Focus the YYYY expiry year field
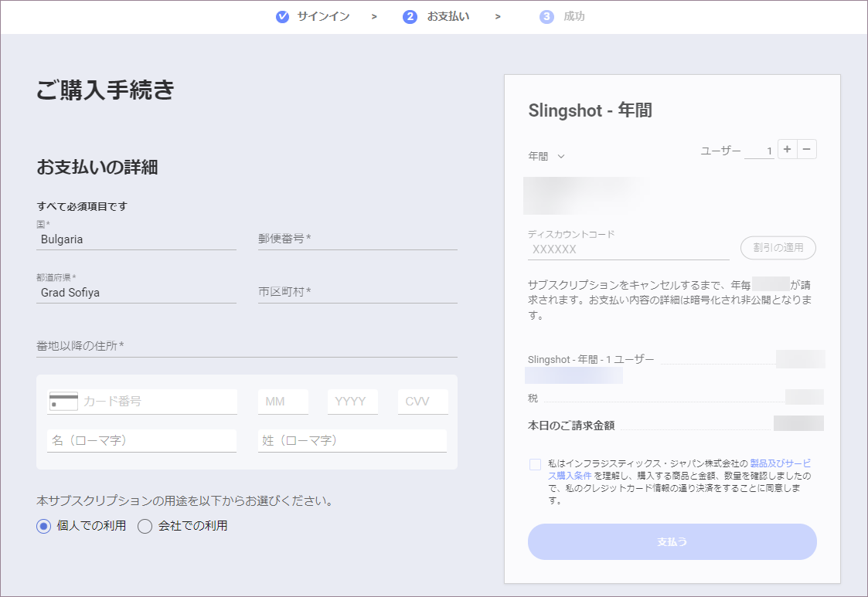868x597 pixels. coord(352,402)
